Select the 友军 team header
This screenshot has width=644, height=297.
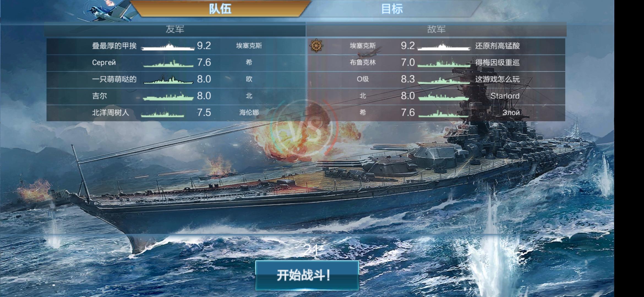click(x=175, y=29)
